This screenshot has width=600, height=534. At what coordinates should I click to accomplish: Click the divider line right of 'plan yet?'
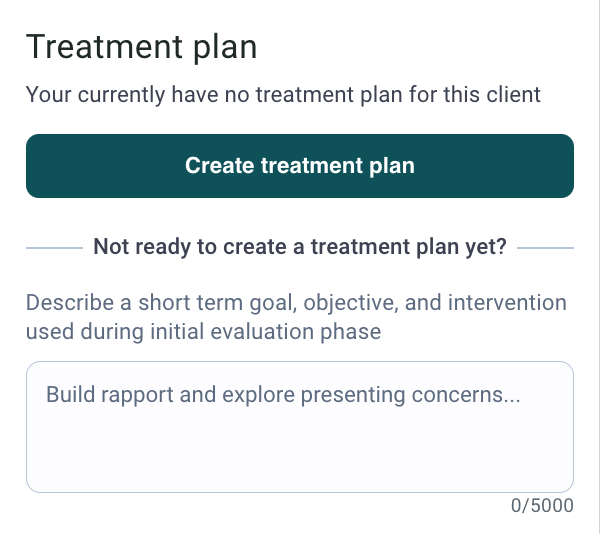546,247
